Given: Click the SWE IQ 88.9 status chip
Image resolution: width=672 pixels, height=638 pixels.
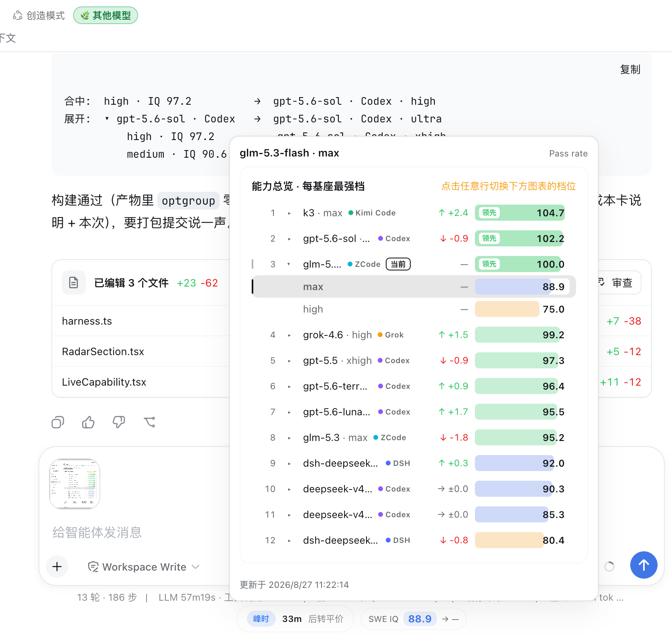Looking at the screenshot, I should (413, 619).
